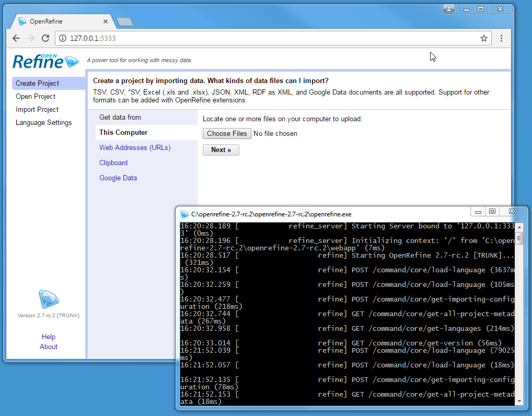Click the browser reload icon
Viewport: 532px width, 416px height.
tap(45, 38)
